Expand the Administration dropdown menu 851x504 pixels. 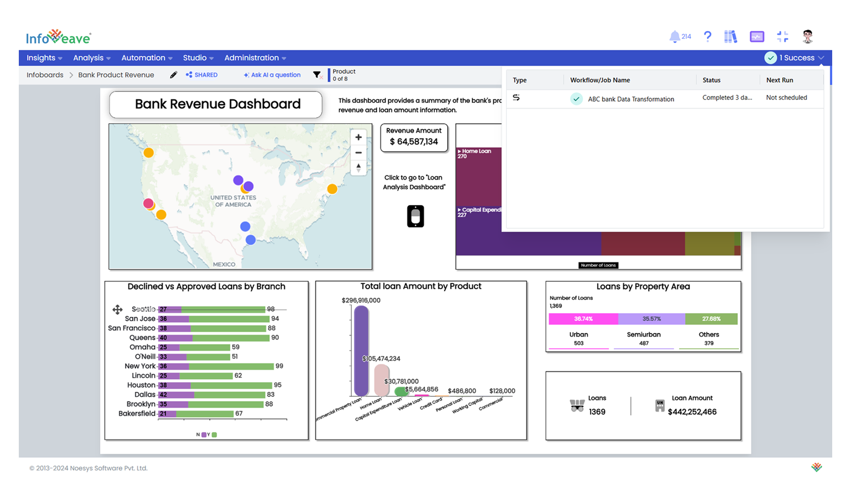click(255, 58)
